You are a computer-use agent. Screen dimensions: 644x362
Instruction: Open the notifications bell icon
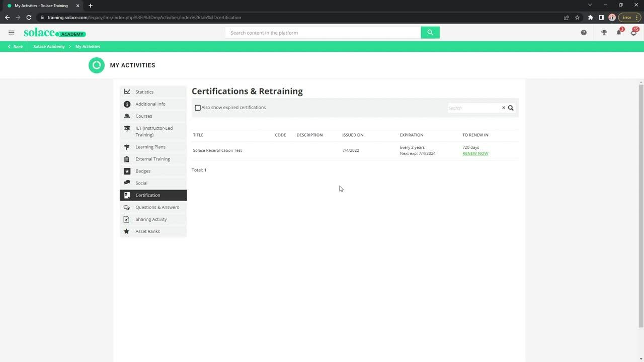[x=619, y=32]
